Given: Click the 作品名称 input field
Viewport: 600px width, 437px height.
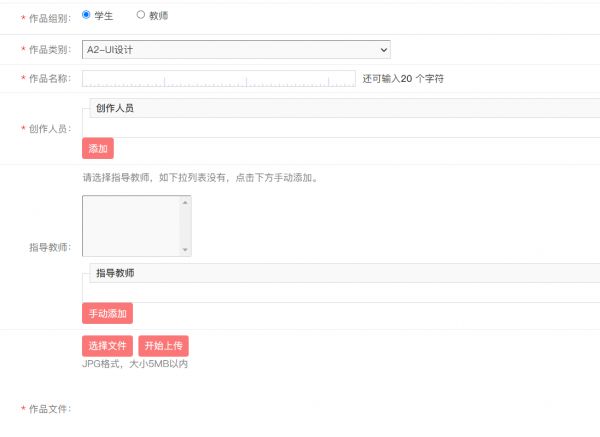Looking at the screenshot, I should (219, 78).
